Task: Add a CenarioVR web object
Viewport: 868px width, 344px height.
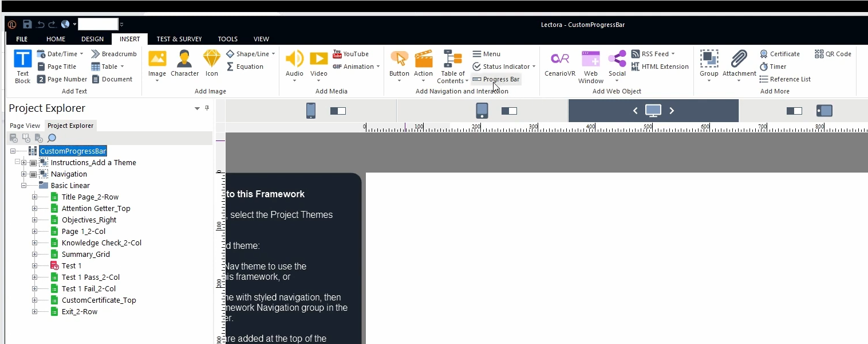Action: (559, 63)
